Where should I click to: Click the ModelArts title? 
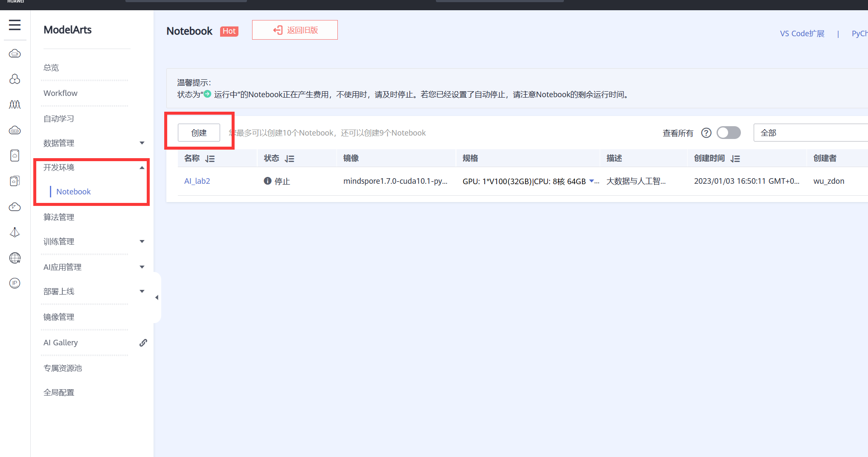(67, 30)
